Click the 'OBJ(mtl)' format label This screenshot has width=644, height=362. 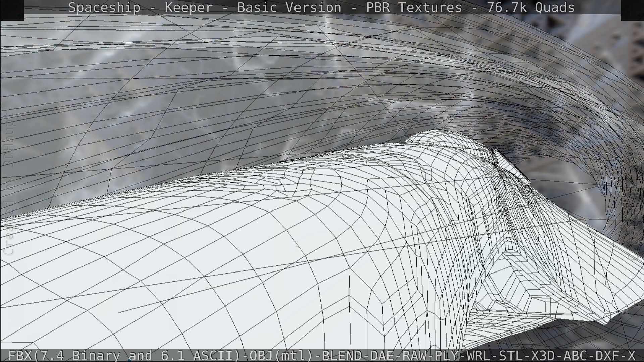(282, 355)
